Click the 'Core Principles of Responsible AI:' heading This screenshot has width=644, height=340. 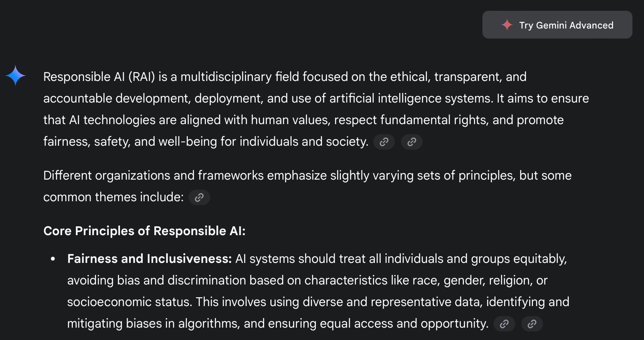[144, 231]
